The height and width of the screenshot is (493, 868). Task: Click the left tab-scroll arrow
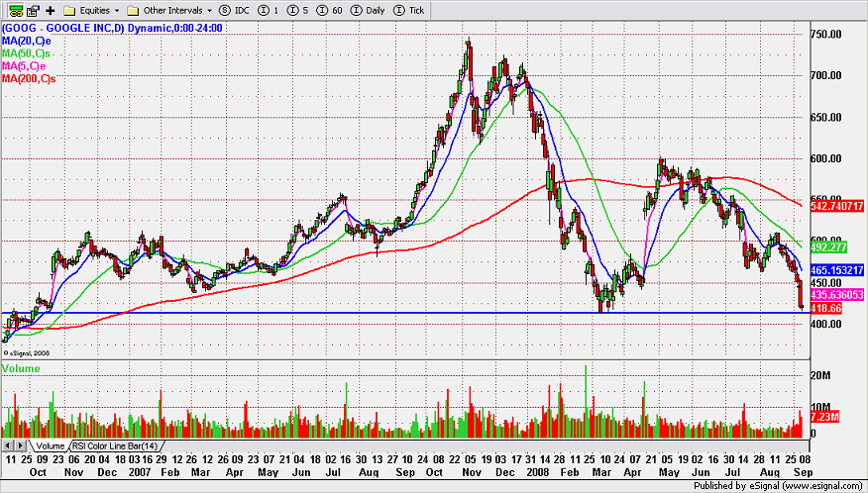point(7,444)
